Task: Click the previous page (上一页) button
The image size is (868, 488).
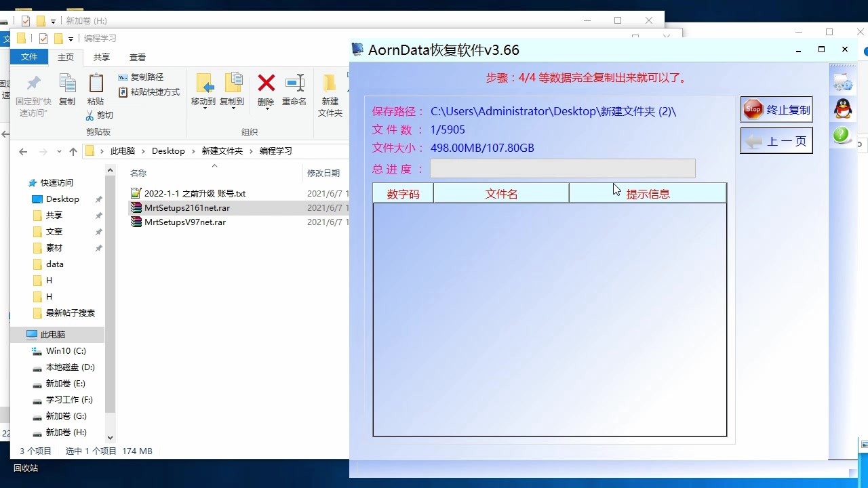Action: pos(776,141)
